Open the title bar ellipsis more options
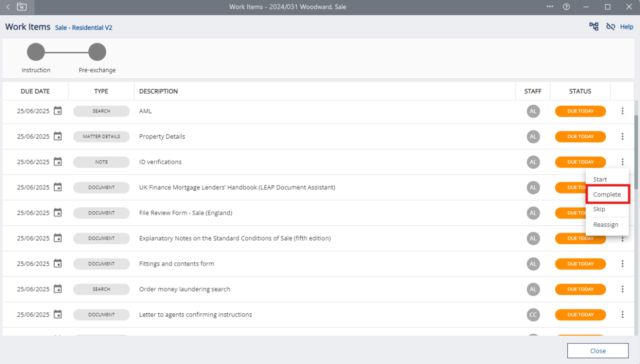This screenshot has height=364, width=640. tap(550, 7)
